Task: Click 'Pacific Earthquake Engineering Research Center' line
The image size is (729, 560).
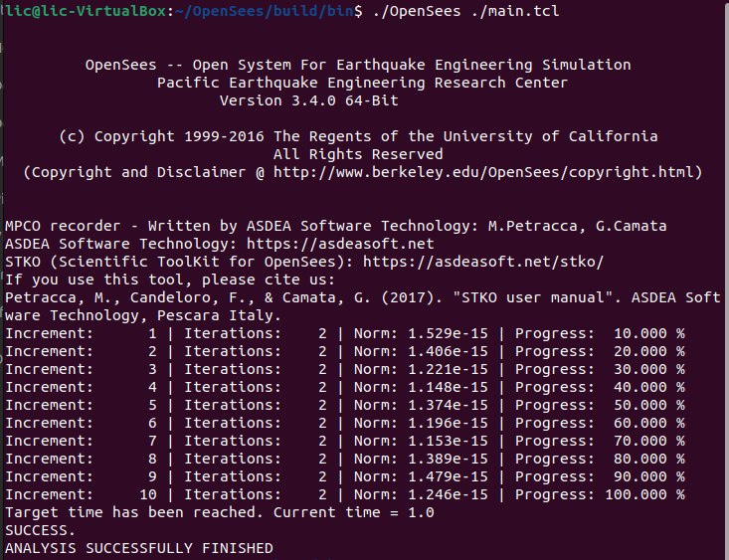Action: pyautogui.click(x=363, y=83)
